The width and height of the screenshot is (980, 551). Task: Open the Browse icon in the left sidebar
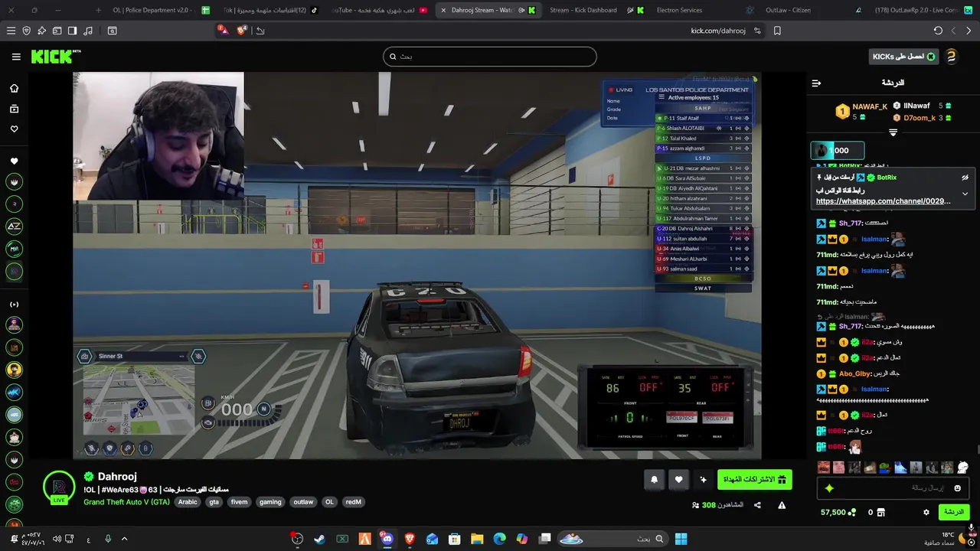[x=14, y=109]
